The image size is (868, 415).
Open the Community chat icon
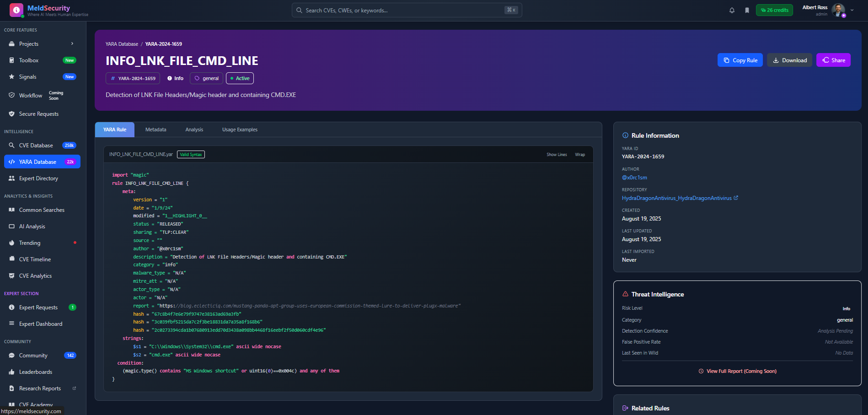click(x=11, y=355)
